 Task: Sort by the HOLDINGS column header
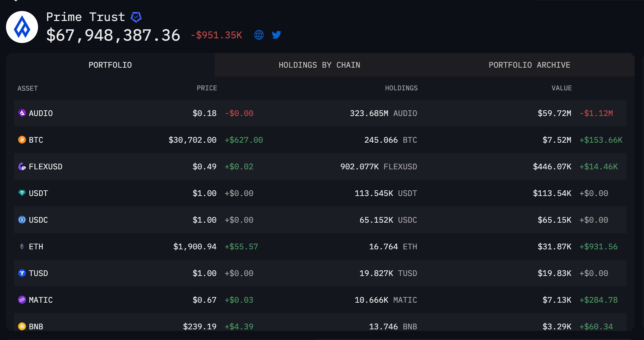pyautogui.click(x=401, y=88)
